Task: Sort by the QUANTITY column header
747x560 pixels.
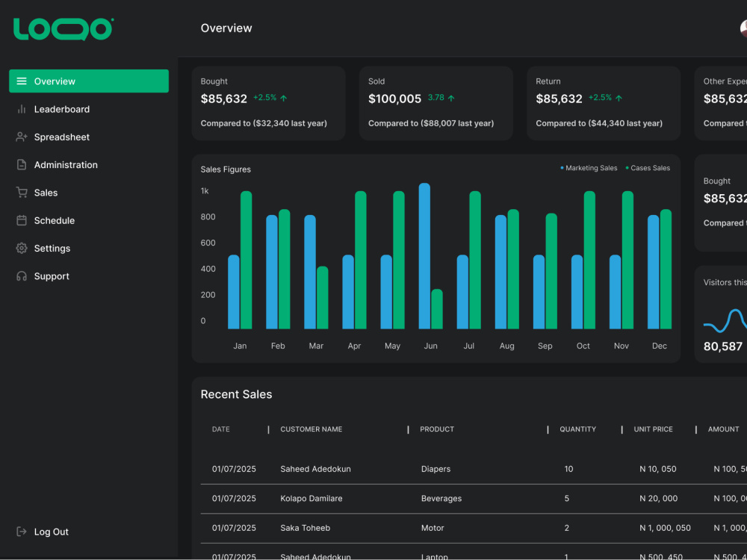Action: [x=578, y=429]
